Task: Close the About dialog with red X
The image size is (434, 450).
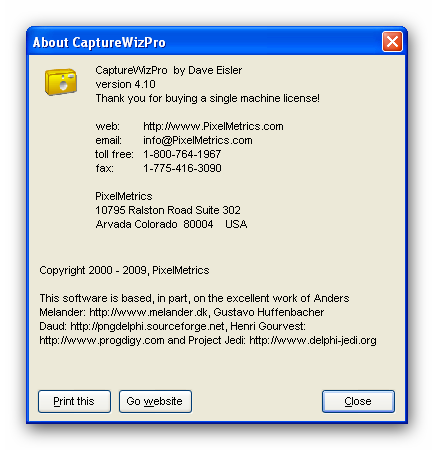Action: 392,42
